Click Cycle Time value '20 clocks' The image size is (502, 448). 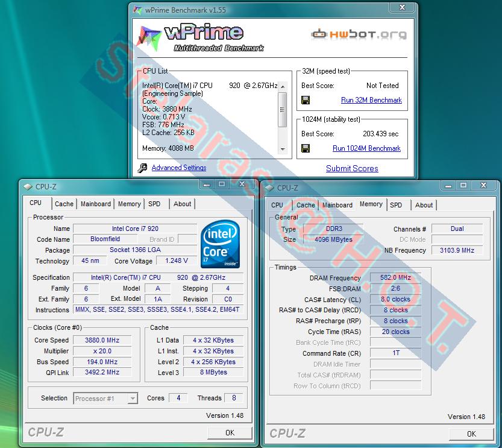point(396,332)
